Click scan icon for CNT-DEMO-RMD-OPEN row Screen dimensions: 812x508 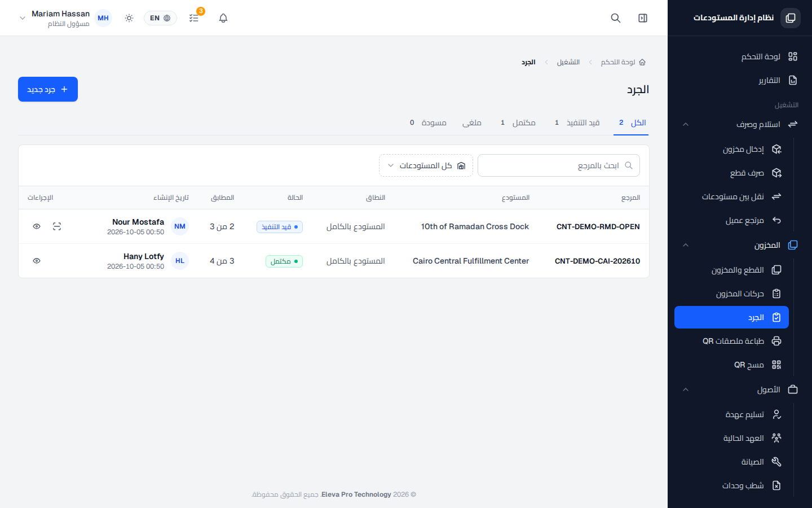(57, 226)
